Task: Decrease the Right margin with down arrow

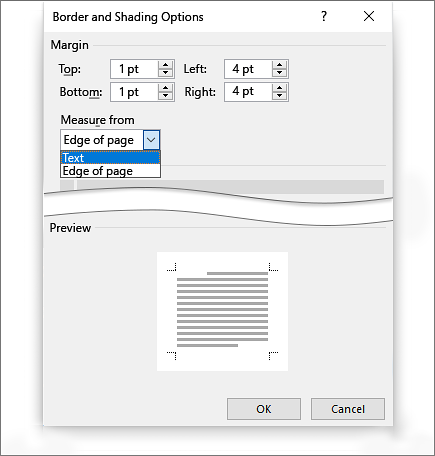Action: [279, 96]
